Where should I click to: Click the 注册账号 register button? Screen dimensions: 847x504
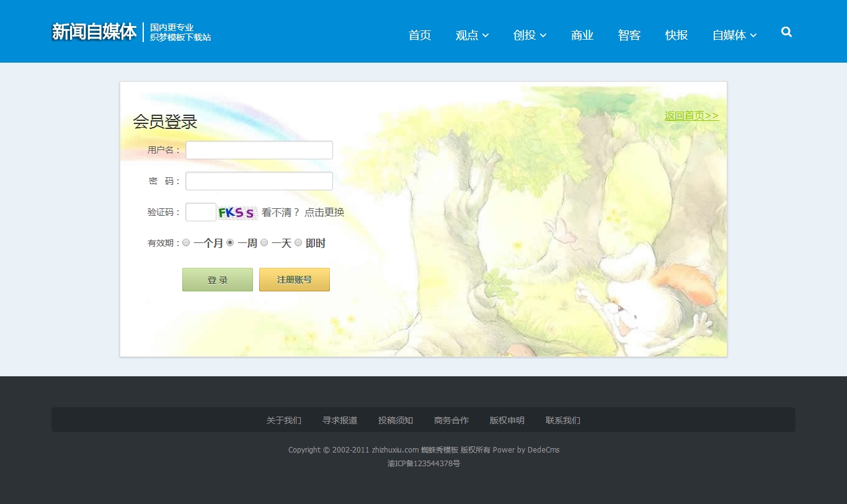click(x=295, y=280)
